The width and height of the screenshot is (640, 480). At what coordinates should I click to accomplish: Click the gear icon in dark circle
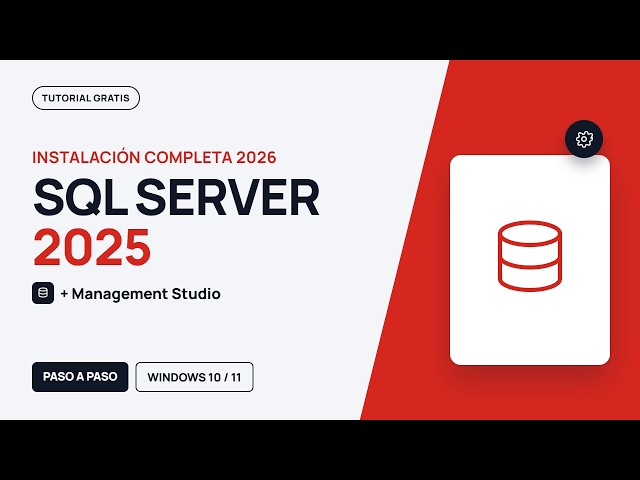click(x=584, y=139)
